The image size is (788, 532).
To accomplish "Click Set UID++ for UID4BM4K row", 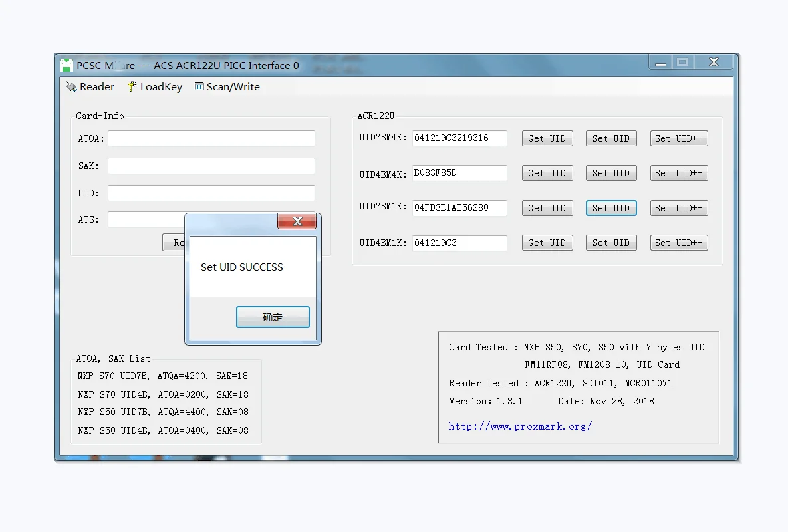I will tap(679, 174).
